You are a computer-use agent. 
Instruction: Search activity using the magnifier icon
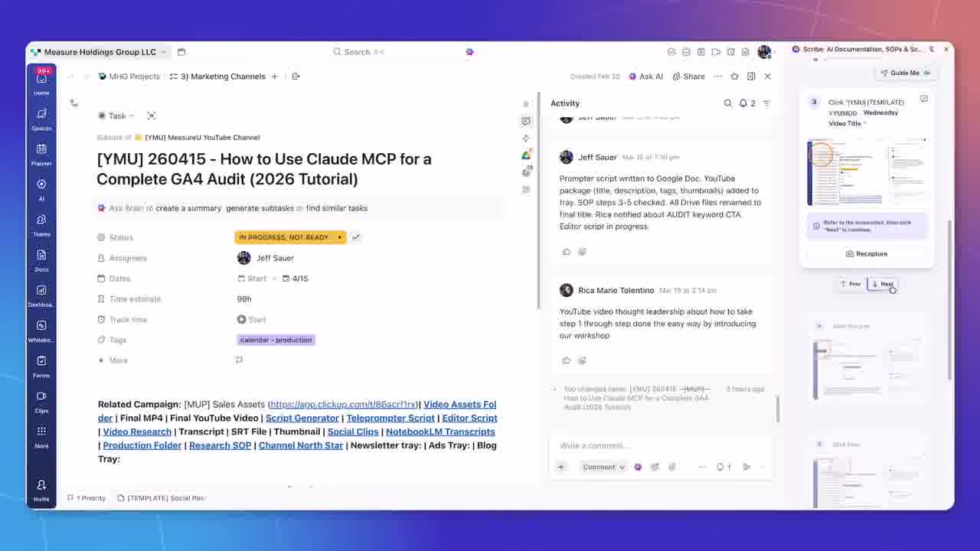[x=727, y=103]
